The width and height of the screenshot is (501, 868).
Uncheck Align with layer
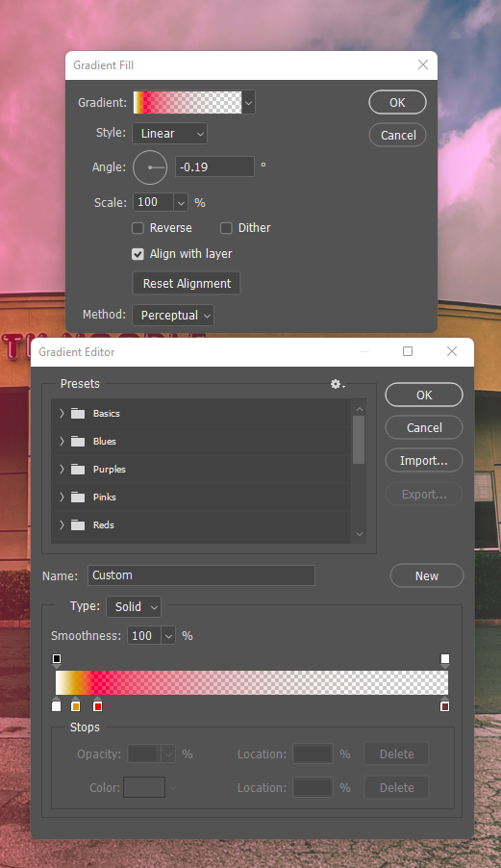[x=138, y=254]
